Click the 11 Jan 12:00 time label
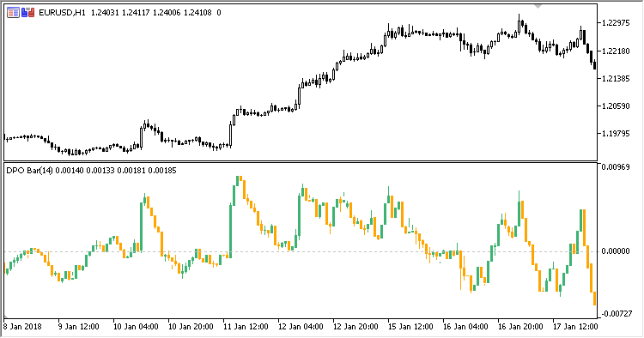Screen dimensions: 644x338 click(246, 327)
